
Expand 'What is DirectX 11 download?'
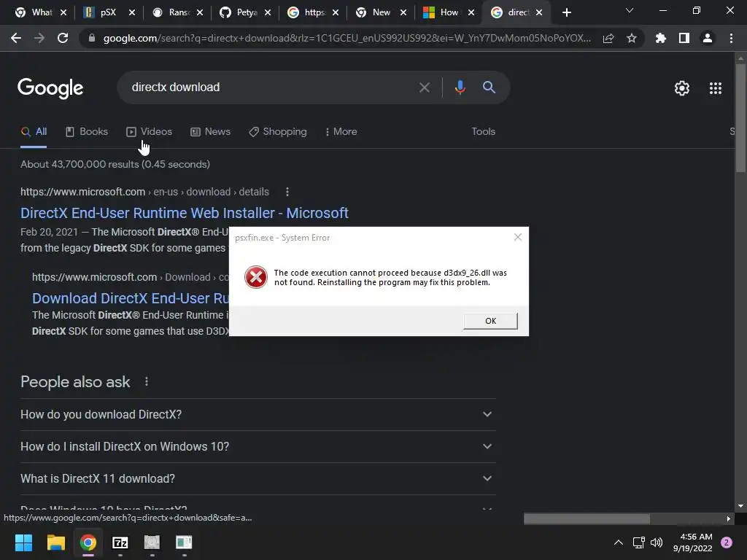pyautogui.click(x=258, y=478)
